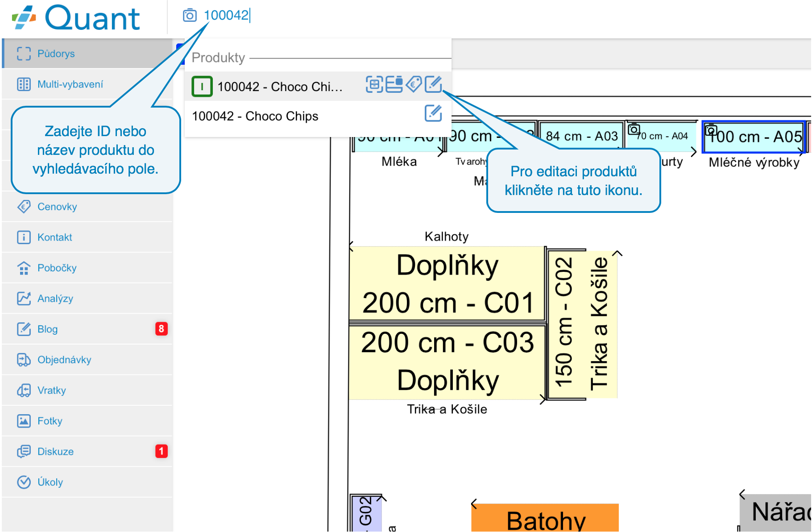This screenshot has width=812, height=532.
Task: Click the red badge showing 1 on Diskuze
Action: (162, 451)
